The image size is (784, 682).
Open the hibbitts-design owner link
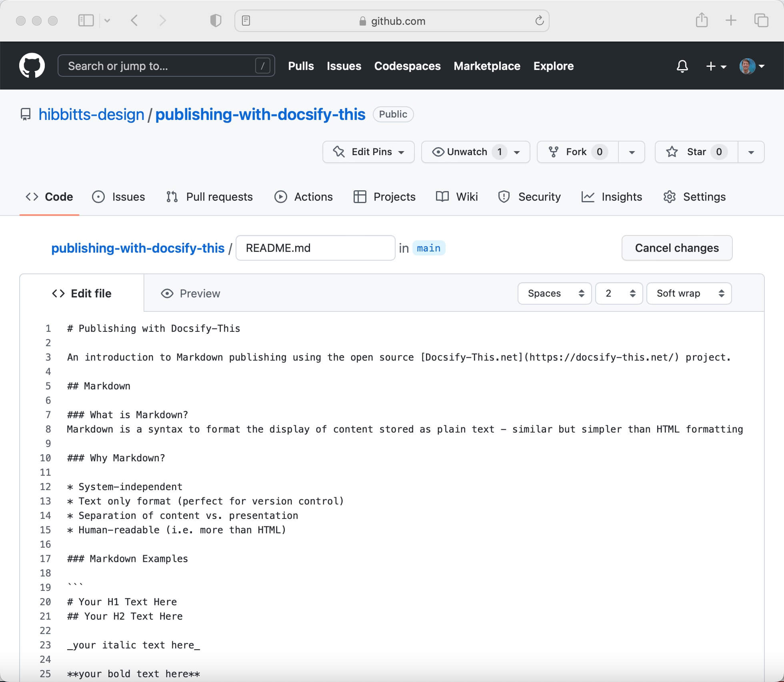coord(91,115)
